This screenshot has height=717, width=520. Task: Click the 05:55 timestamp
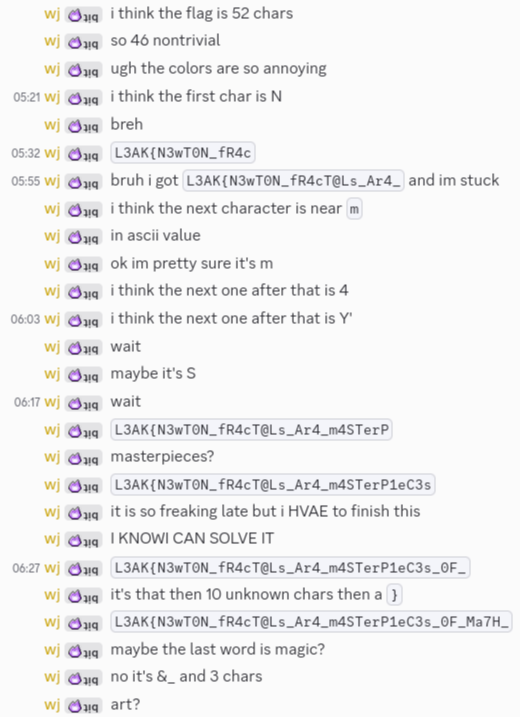click(x=26, y=181)
